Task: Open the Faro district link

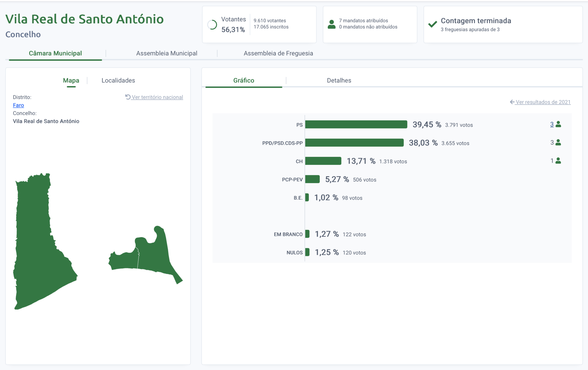Action: coord(18,105)
